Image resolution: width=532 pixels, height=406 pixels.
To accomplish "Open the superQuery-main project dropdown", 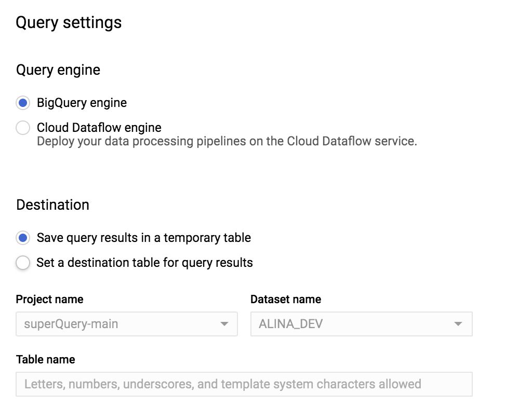I will 126,324.
